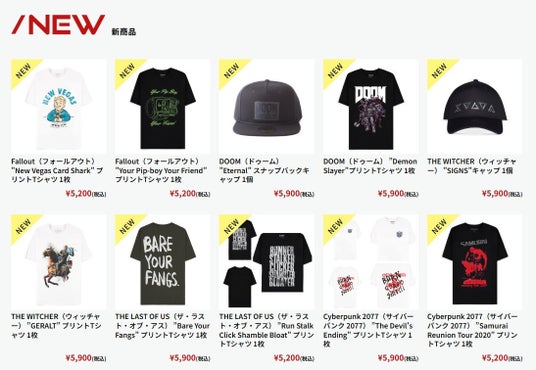This screenshot has height=370, width=536.
Task: Click THE WITCHER "SIGNS" cap title text
Action: [472, 166]
